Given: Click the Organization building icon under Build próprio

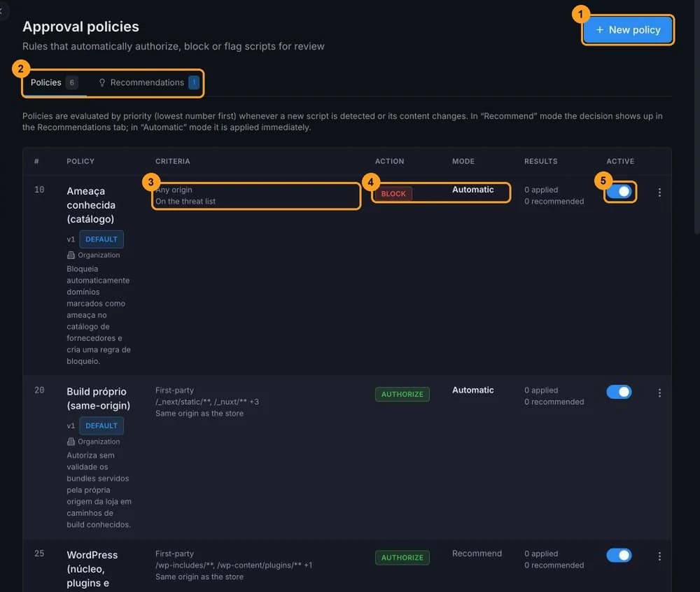Looking at the screenshot, I should click(71, 442).
